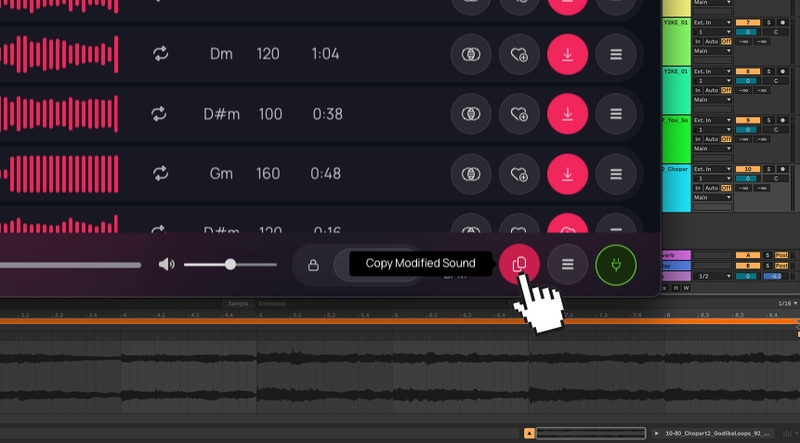This screenshot has width=800, height=443.
Task: Open the Main output dropdown on track 10
Action: [712, 198]
